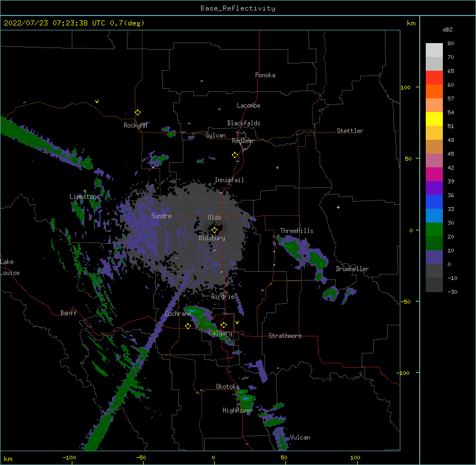Click the Cochrane town label

coord(178,314)
